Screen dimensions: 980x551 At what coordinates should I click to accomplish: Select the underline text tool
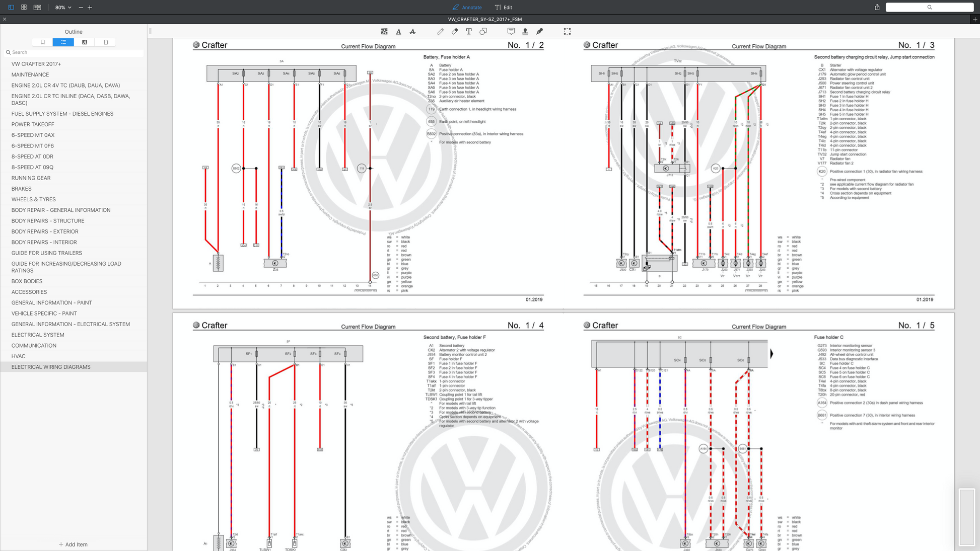coord(398,31)
